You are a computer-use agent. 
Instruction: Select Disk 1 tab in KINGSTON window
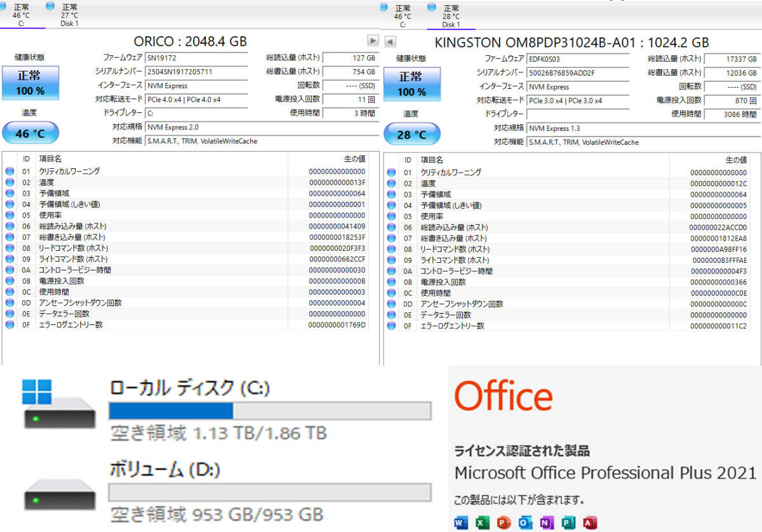click(x=451, y=16)
